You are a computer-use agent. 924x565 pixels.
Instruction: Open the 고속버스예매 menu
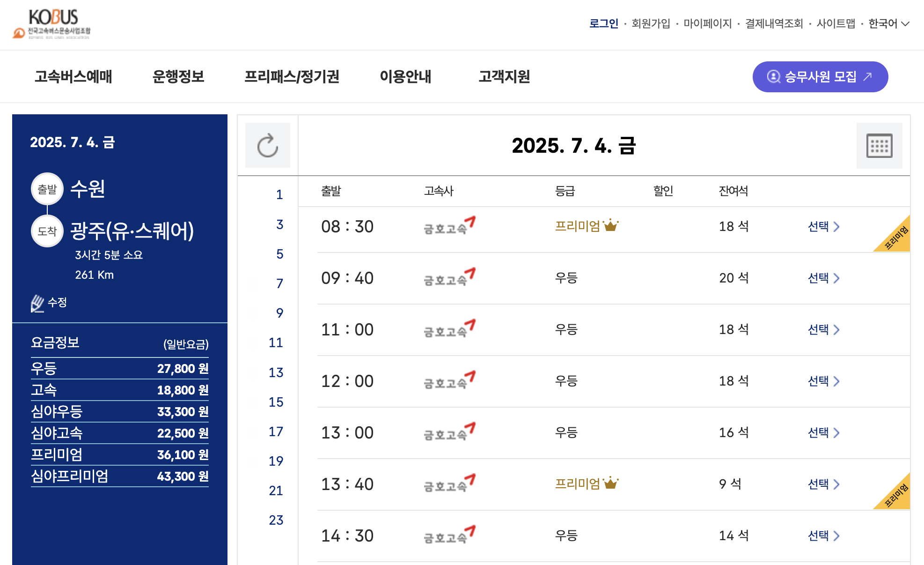coord(73,77)
